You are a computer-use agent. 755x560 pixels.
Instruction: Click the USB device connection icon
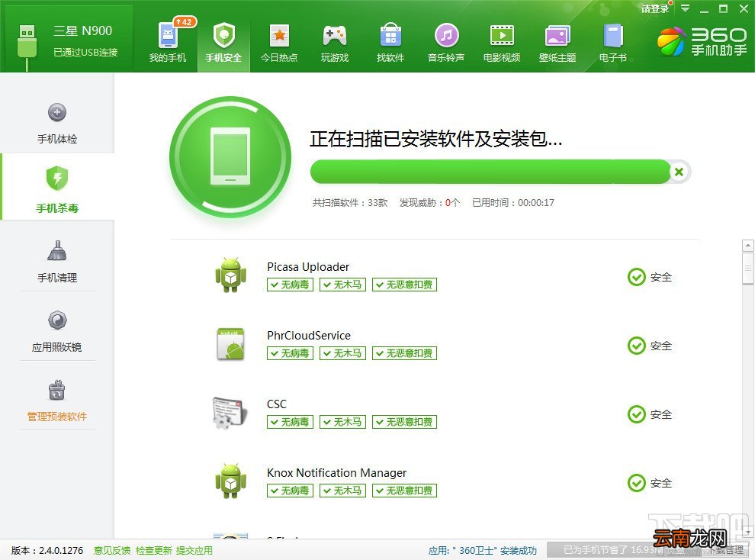(27, 47)
